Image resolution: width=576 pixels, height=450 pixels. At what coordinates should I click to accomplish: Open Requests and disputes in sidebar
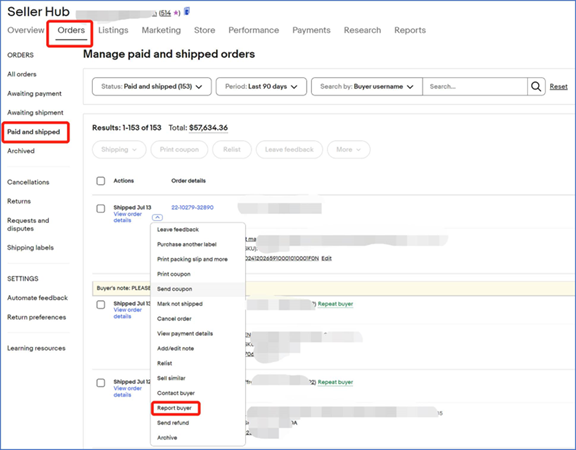[28, 224]
